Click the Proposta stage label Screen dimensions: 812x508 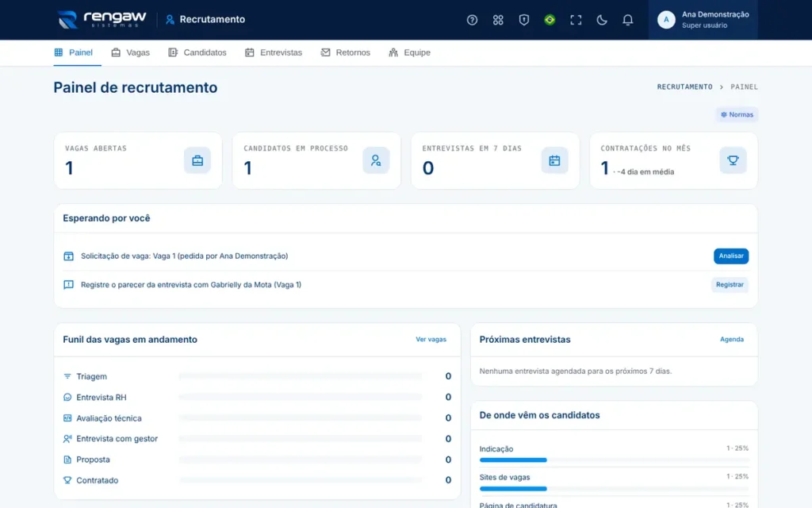(x=94, y=460)
